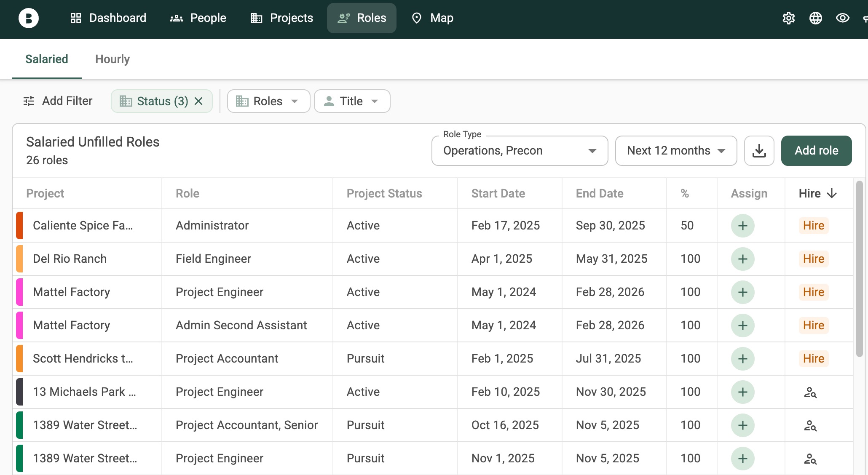Click the B logo icon
This screenshot has height=475, width=868.
(x=29, y=18)
